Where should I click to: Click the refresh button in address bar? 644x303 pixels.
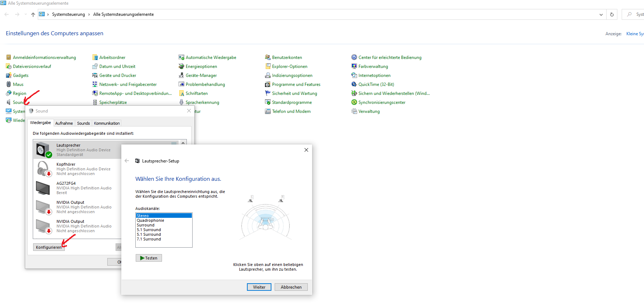pyautogui.click(x=612, y=14)
